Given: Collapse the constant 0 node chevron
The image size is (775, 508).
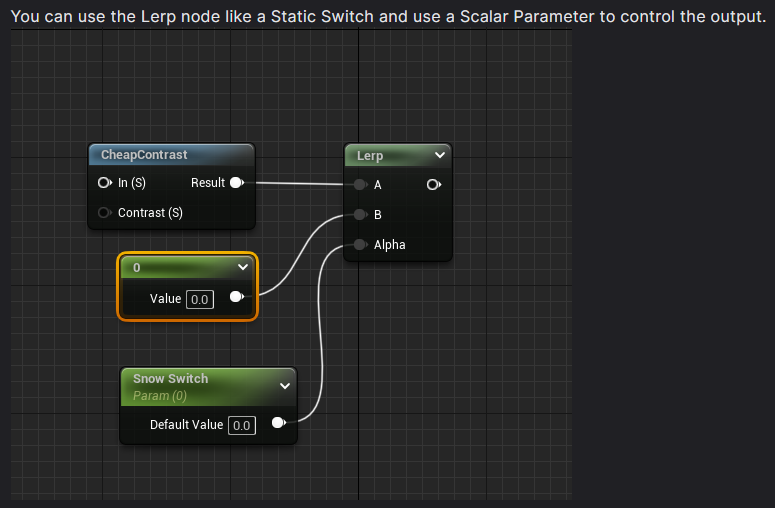Looking at the screenshot, I should pyautogui.click(x=243, y=267).
